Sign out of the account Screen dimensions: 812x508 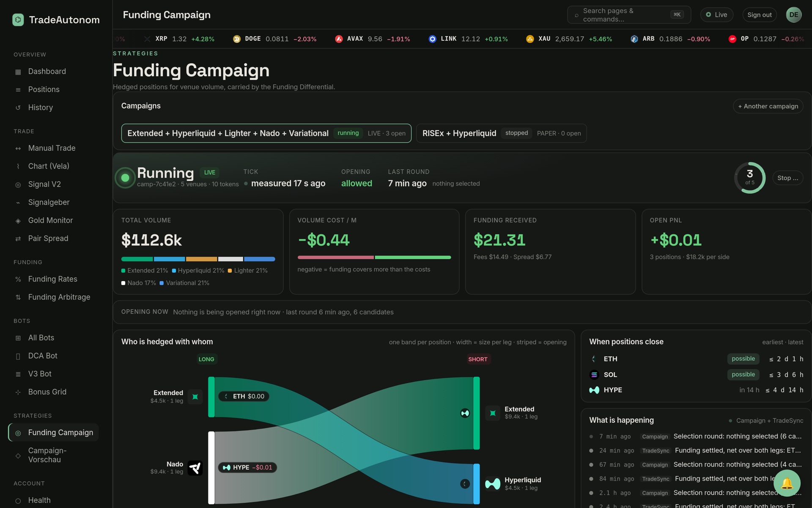[x=759, y=15]
